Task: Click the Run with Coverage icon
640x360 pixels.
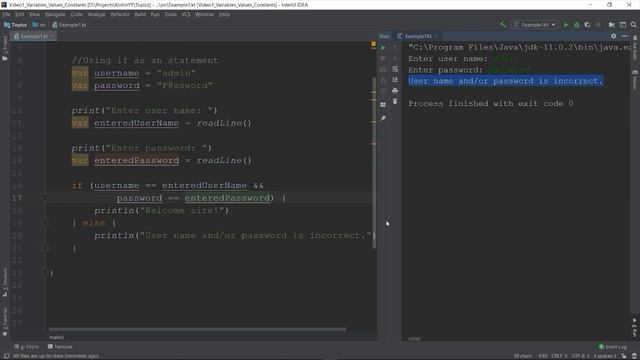Action: point(587,25)
